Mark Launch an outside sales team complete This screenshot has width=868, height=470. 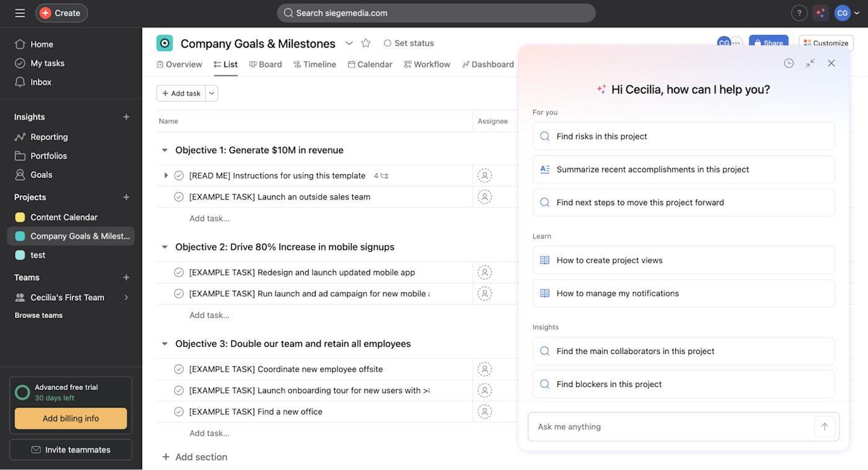pos(179,197)
